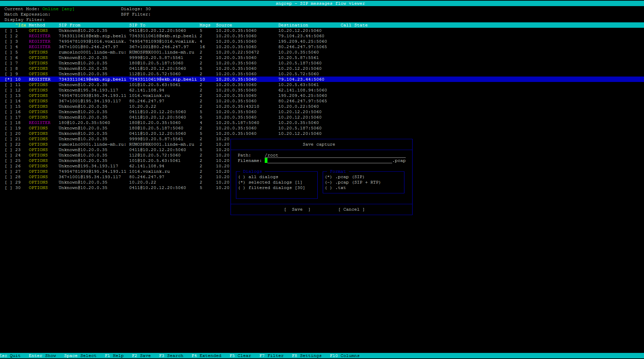Toggle checkbox for dialog row 26
The height and width of the screenshot is (359, 644).
click(x=8, y=166)
